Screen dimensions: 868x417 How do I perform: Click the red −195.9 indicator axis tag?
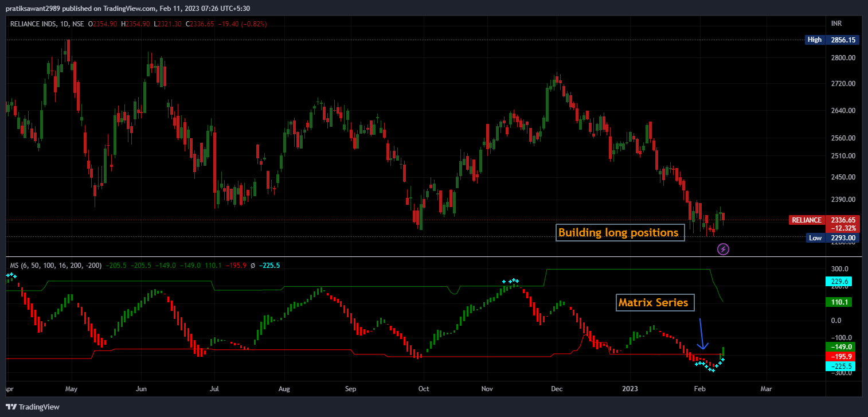841,357
